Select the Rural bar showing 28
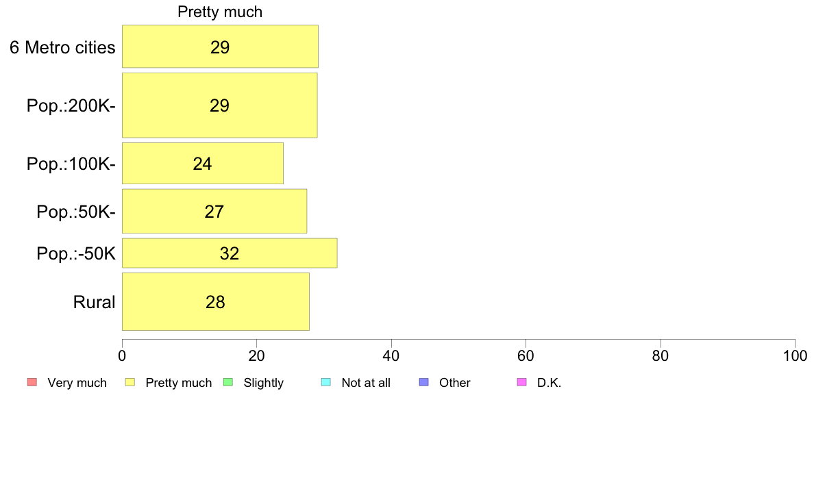This screenshot has width=814, height=504. click(215, 301)
